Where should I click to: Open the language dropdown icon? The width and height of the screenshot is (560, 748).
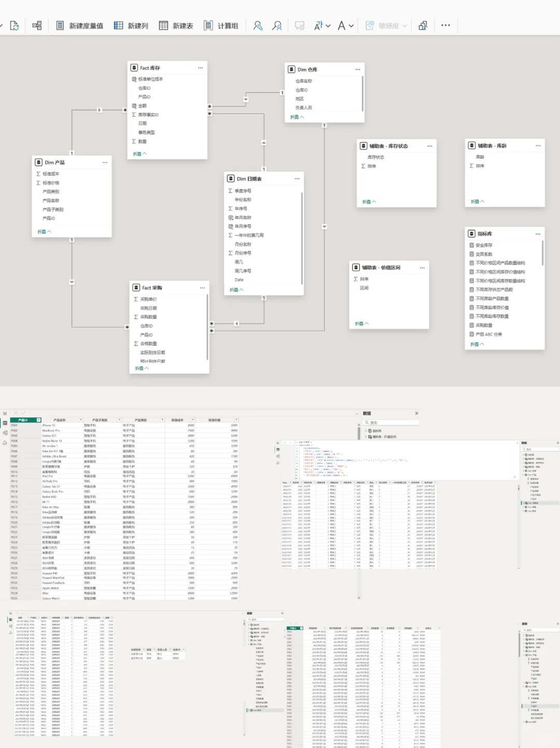click(x=322, y=25)
